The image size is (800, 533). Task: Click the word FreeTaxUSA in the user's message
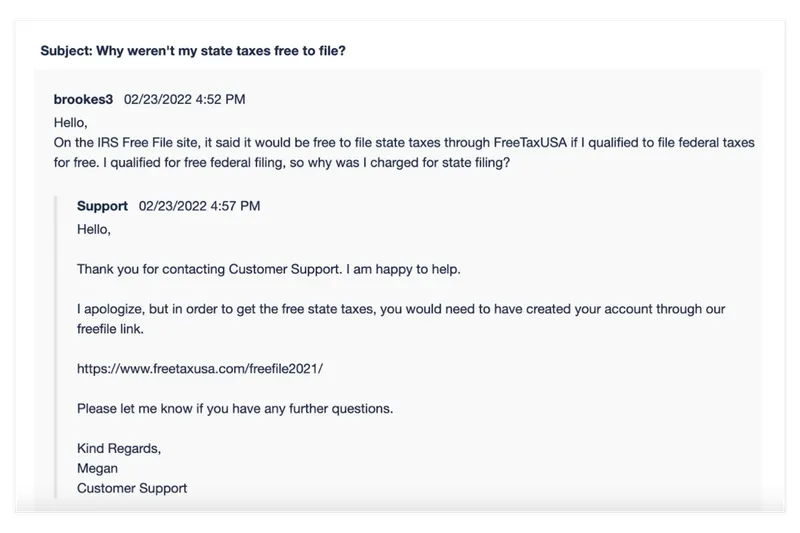(530, 142)
